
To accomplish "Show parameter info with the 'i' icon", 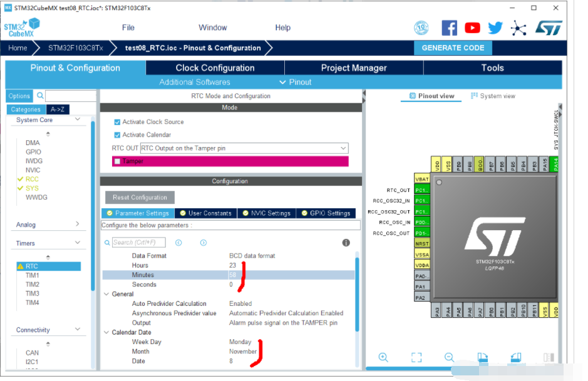I will 346,243.
